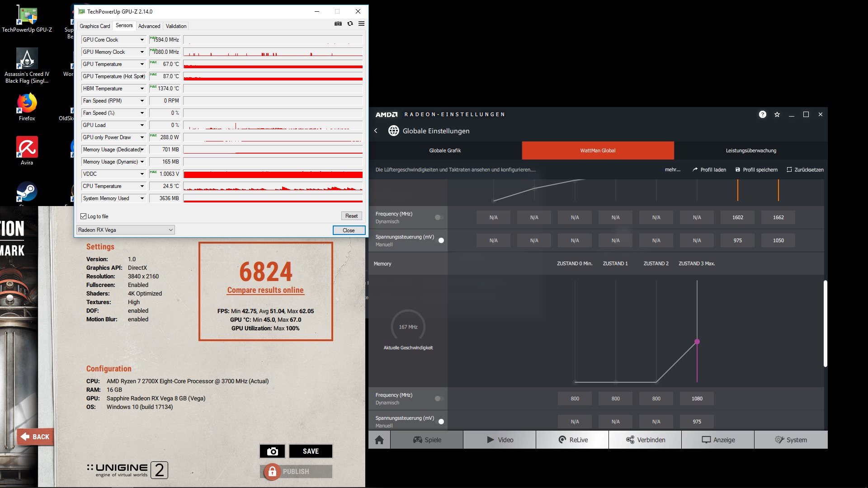Open Fan Speed (RPM) sensor dropdown

coord(142,101)
